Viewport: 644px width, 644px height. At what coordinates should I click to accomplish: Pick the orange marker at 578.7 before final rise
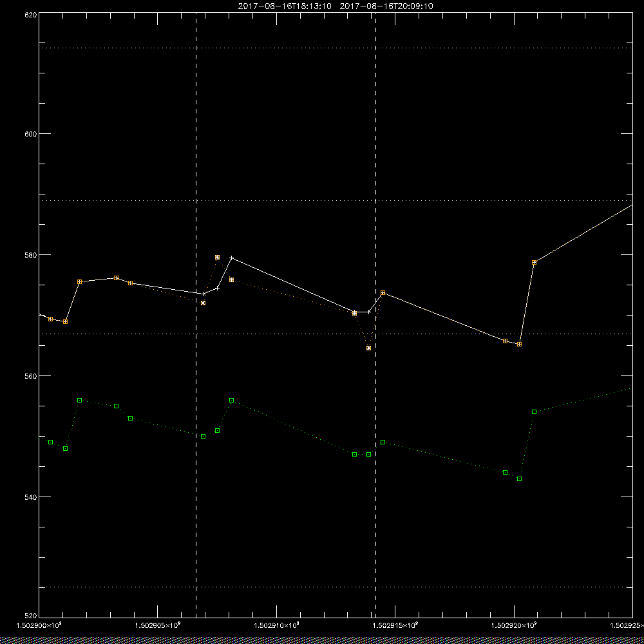[x=534, y=262]
